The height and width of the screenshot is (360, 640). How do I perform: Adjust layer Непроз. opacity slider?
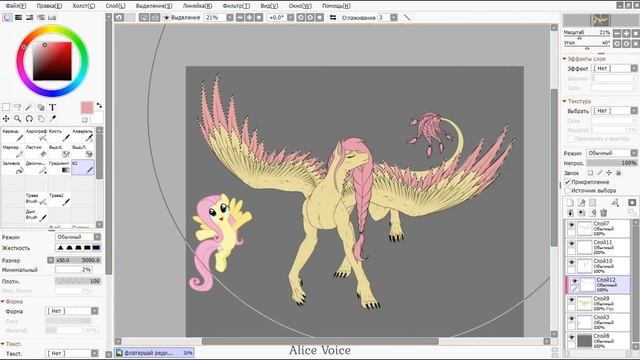[612, 163]
